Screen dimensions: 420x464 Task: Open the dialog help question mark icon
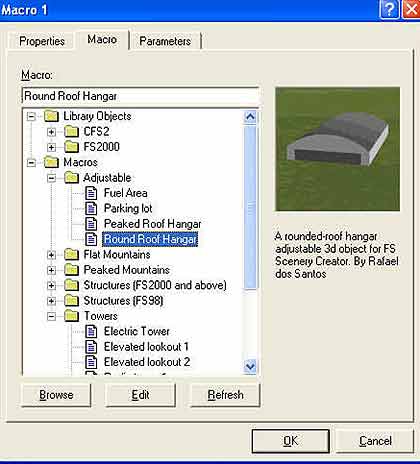[388, 9]
